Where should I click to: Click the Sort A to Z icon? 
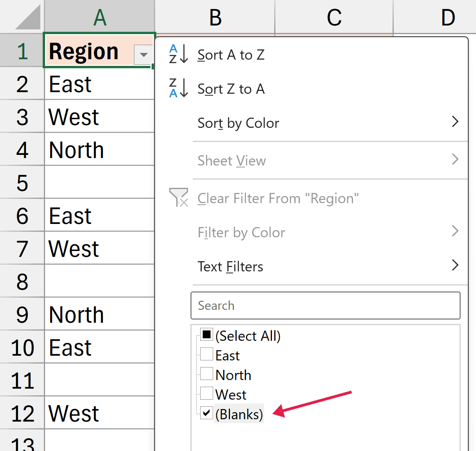point(179,54)
